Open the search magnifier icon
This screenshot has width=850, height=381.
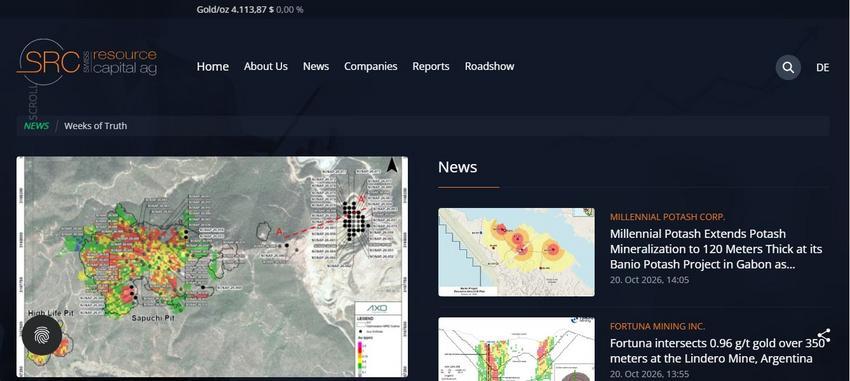pyautogui.click(x=788, y=68)
